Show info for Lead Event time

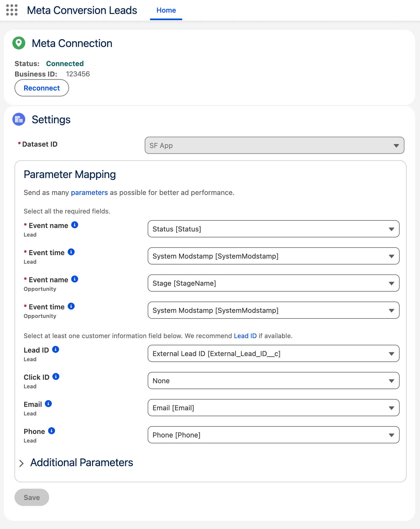click(71, 252)
